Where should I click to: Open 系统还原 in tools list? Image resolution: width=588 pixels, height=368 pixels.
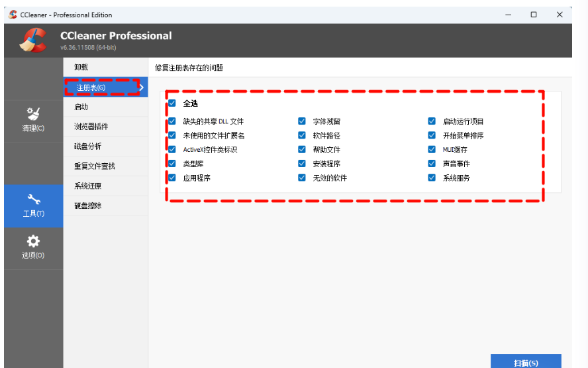(106, 186)
